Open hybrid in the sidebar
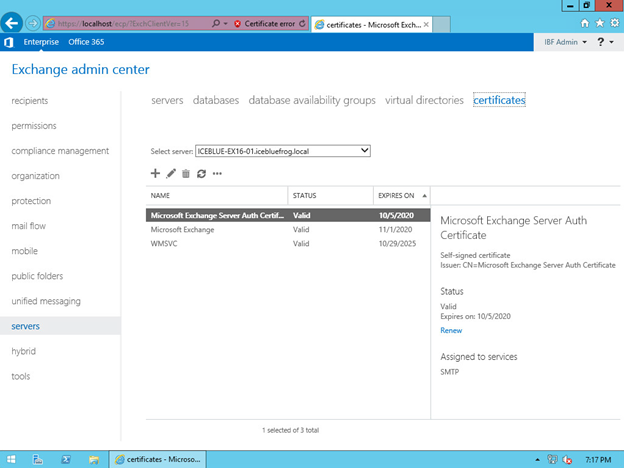 coord(23,351)
